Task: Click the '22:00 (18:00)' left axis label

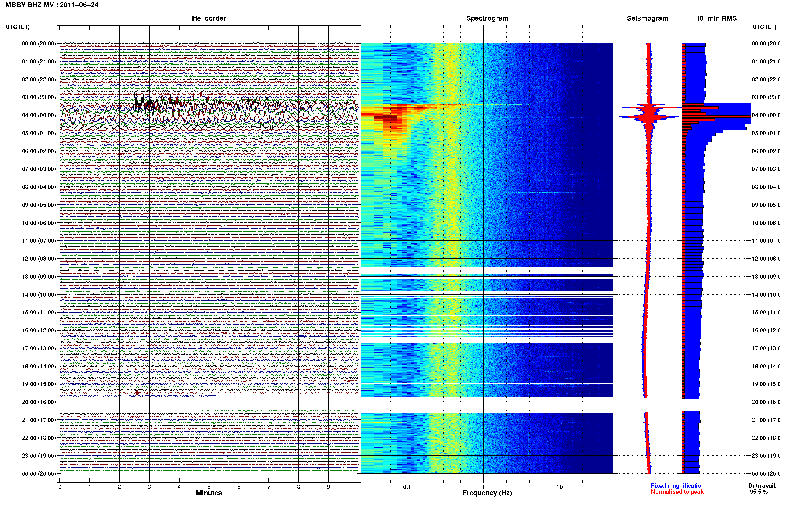Action: [39, 438]
